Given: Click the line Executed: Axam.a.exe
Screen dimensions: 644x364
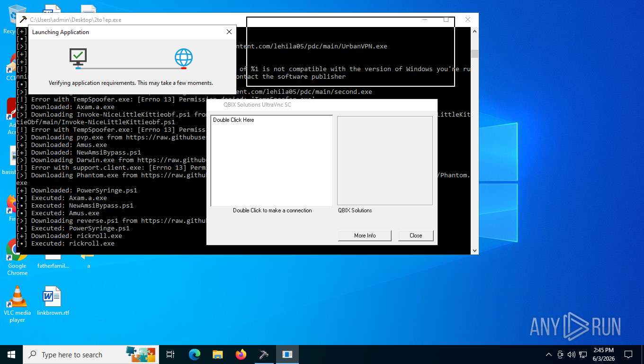Looking at the screenshot, I should (x=62, y=198).
